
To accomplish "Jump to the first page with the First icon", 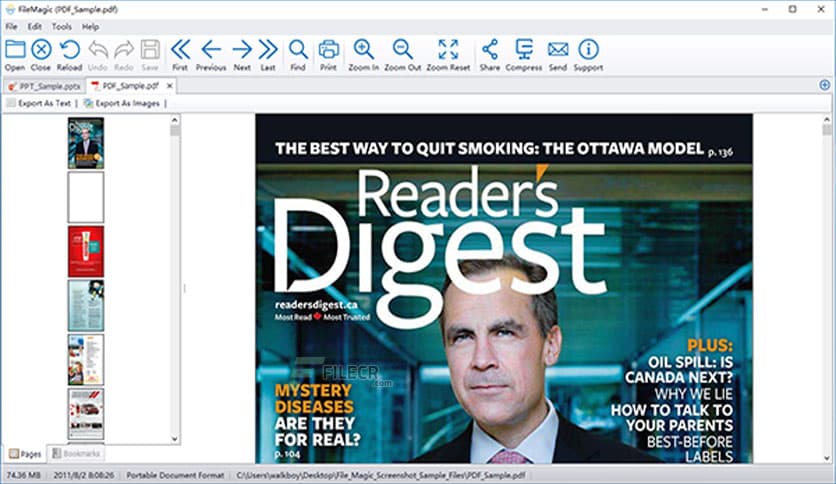I will (180, 51).
